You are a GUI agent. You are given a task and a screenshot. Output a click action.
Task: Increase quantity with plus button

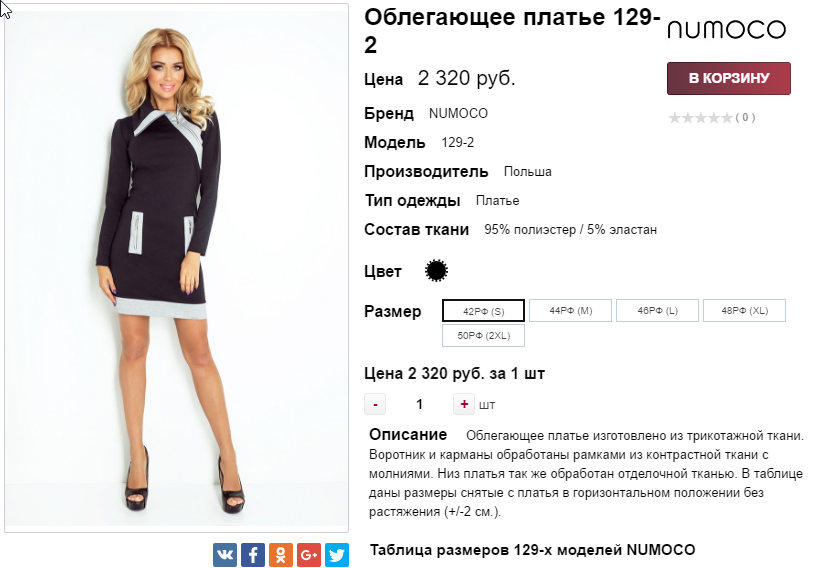point(464,404)
